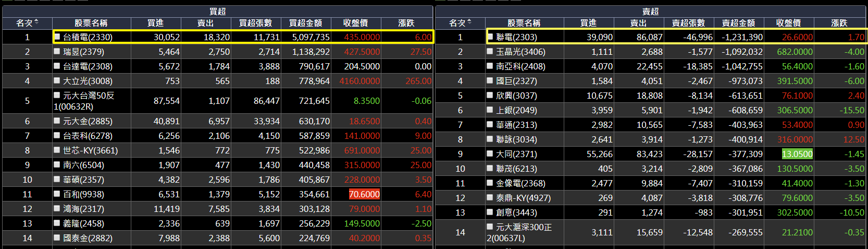
Task: Check the 元大滬深300正2(00637L) checkbox
Action: (490, 227)
